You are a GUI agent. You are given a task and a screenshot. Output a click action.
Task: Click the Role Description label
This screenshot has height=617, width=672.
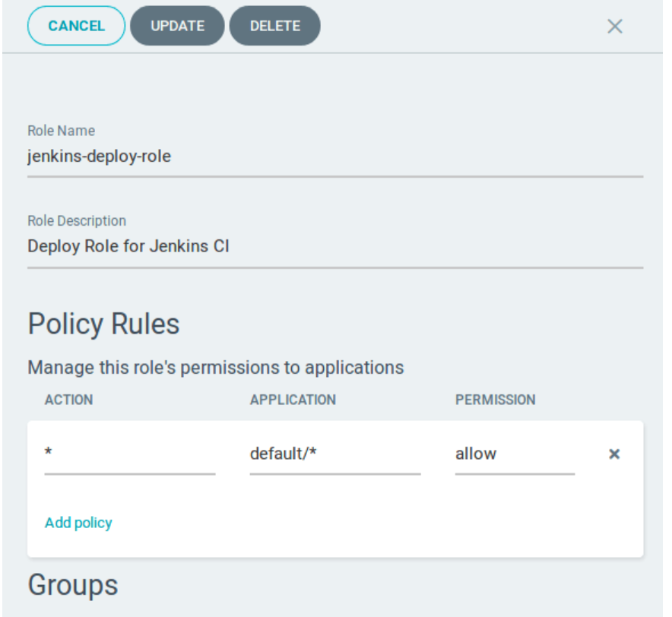click(77, 221)
